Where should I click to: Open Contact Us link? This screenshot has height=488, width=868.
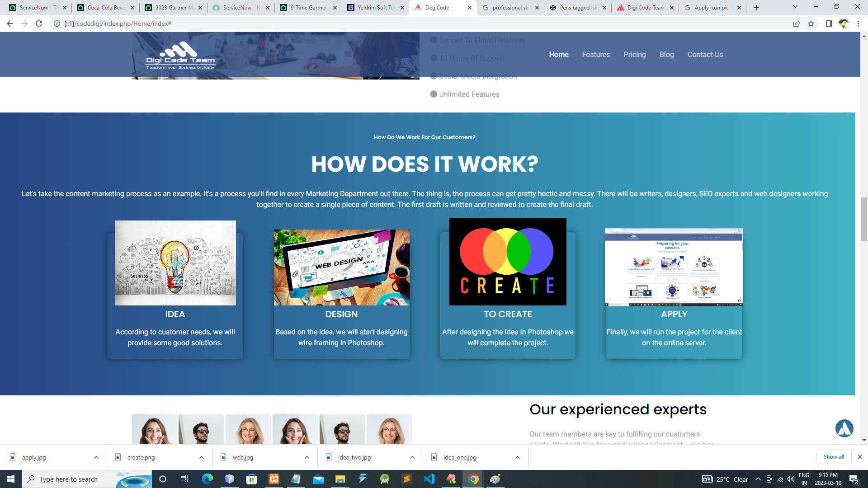coord(705,54)
